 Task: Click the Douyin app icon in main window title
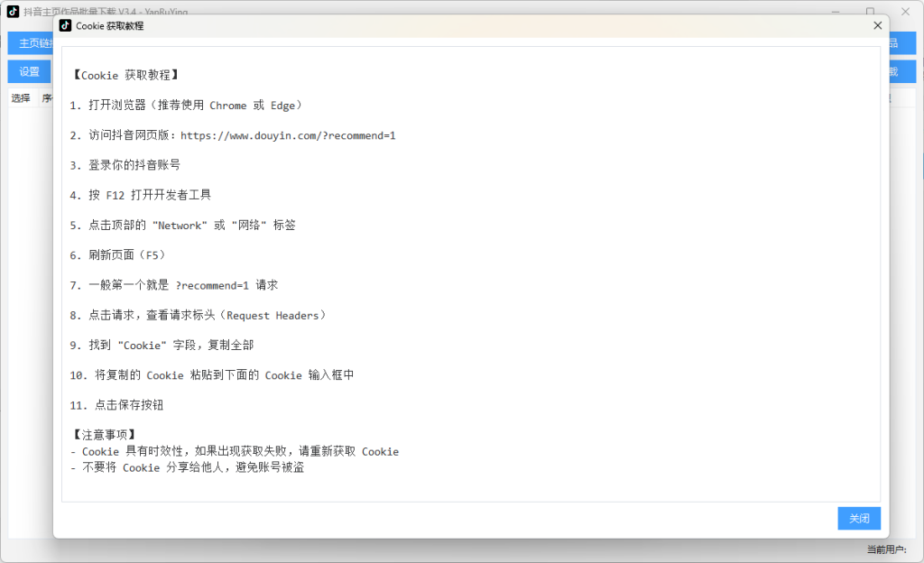click(x=13, y=12)
